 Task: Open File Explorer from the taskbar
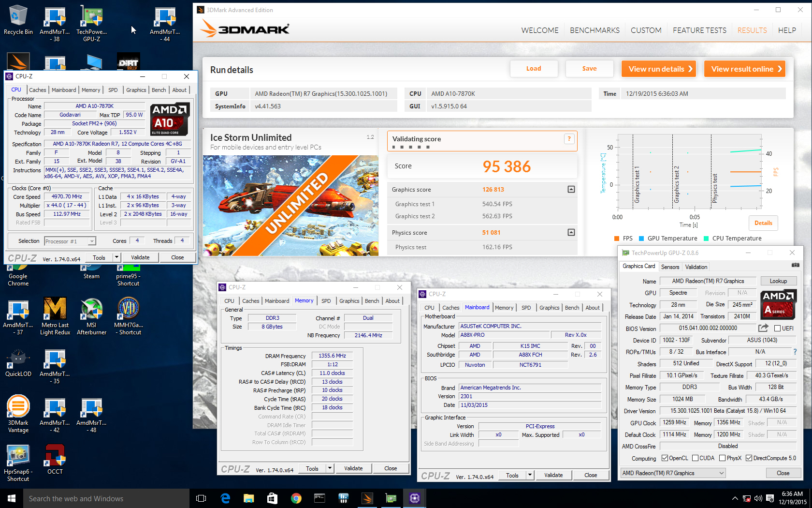[x=249, y=498]
